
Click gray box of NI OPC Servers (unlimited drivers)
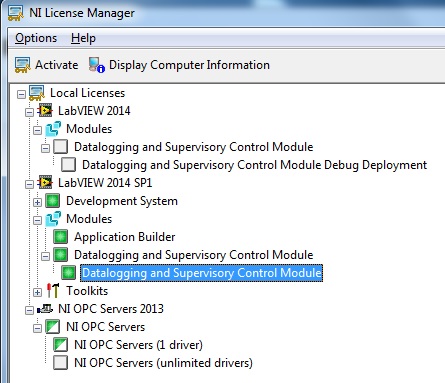tap(61, 363)
